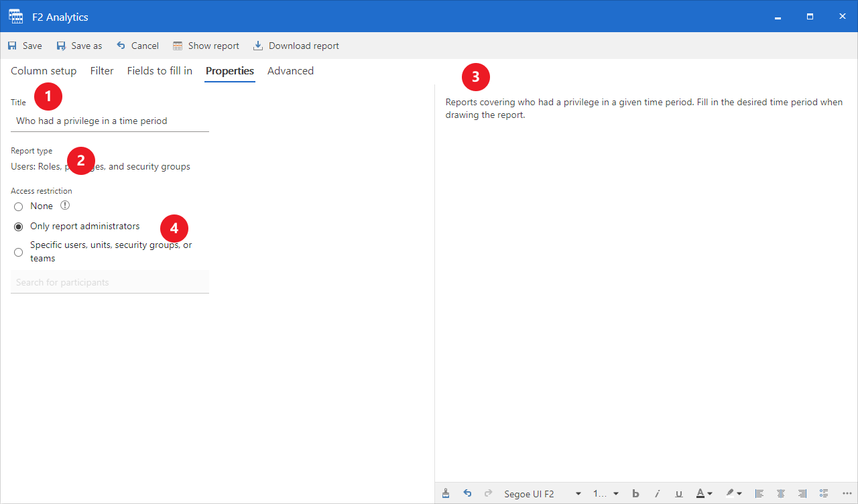
Task: Undo the last edit in description editor
Action: pyautogui.click(x=467, y=494)
